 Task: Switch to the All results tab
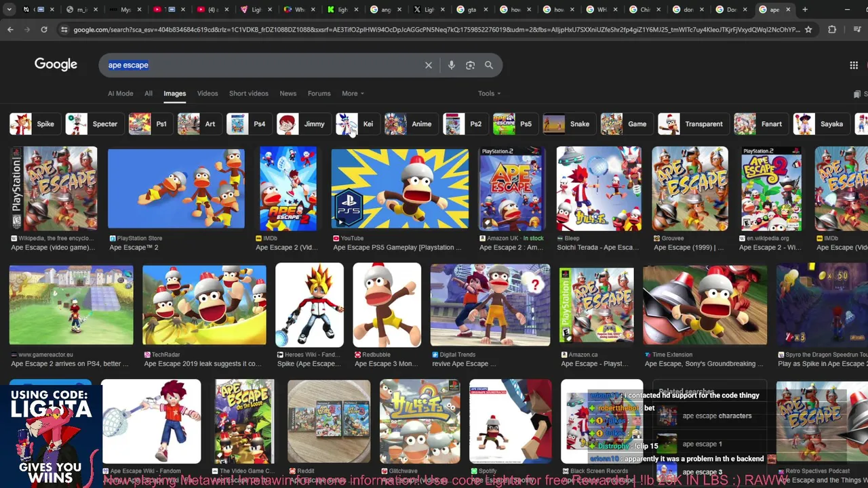(x=149, y=94)
